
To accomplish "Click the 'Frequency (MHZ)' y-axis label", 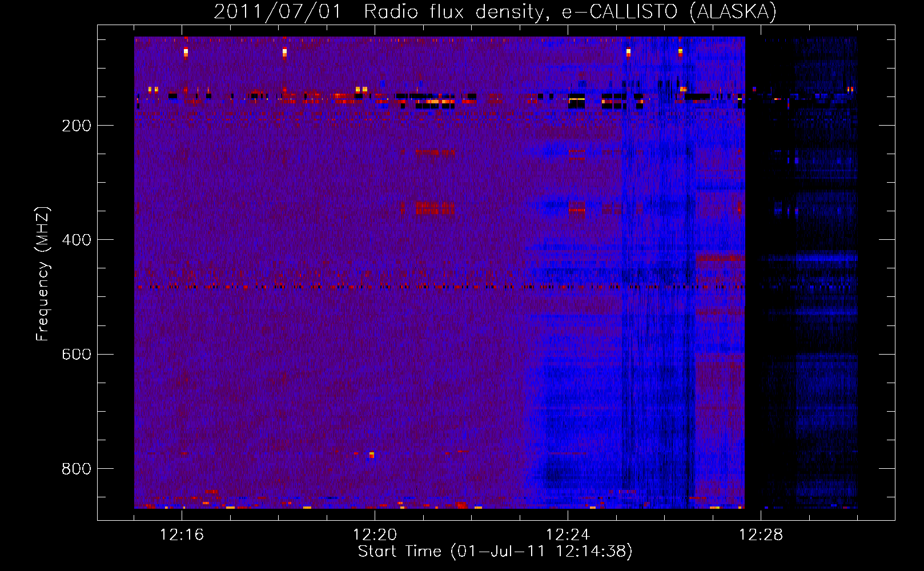I will pos(43,274).
